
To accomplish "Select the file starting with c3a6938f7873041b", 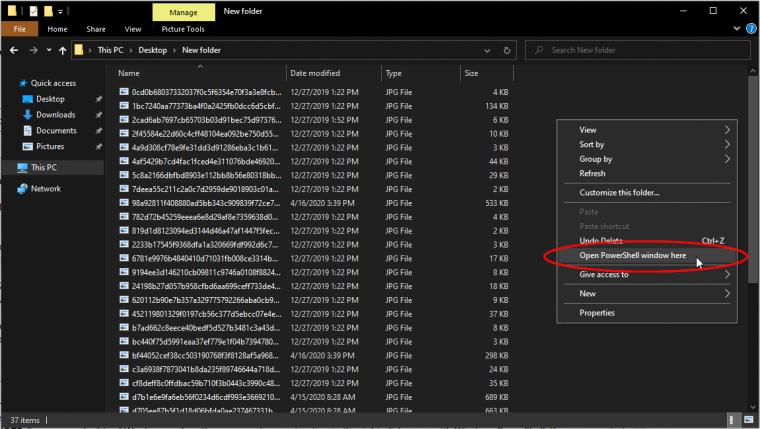I will (x=206, y=369).
